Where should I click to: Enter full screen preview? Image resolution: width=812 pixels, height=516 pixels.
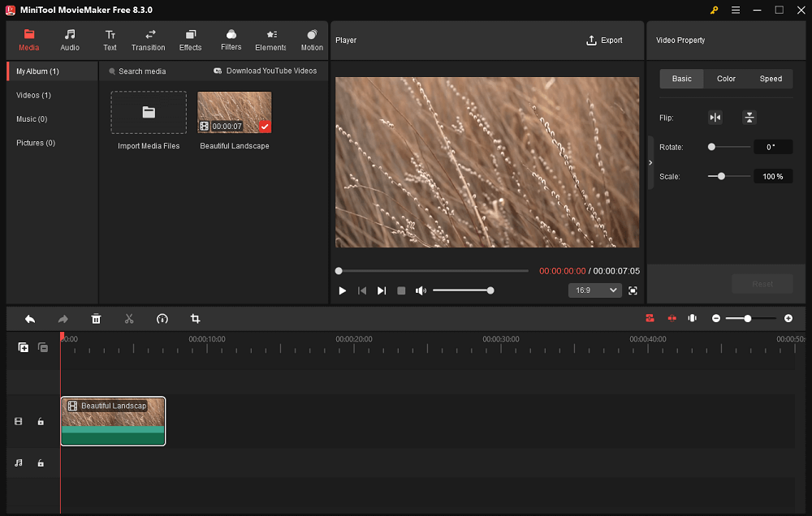633,291
